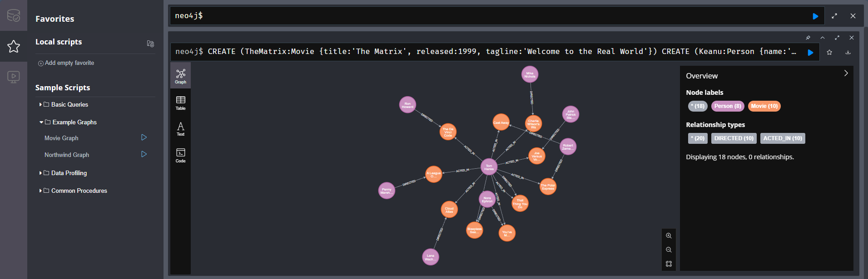The height and width of the screenshot is (279, 868).
Task: Pin the result frame
Action: pos(808,38)
